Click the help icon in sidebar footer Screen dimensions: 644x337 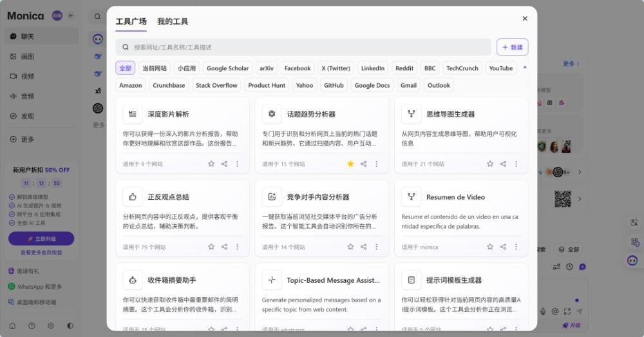click(x=32, y=326)
